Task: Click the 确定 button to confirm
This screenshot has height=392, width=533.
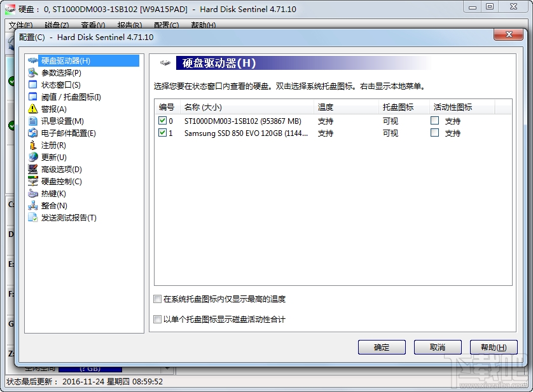Action: 382,347
